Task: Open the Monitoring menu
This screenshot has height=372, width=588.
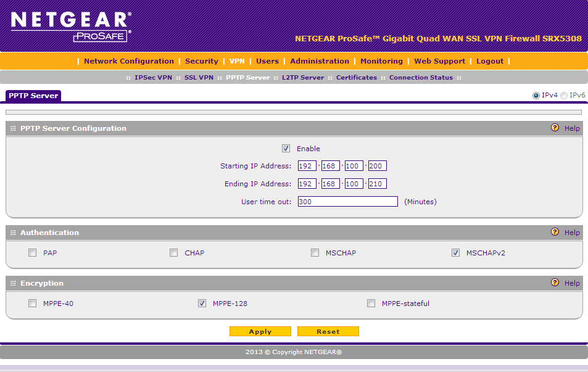Action: [381, 61]
